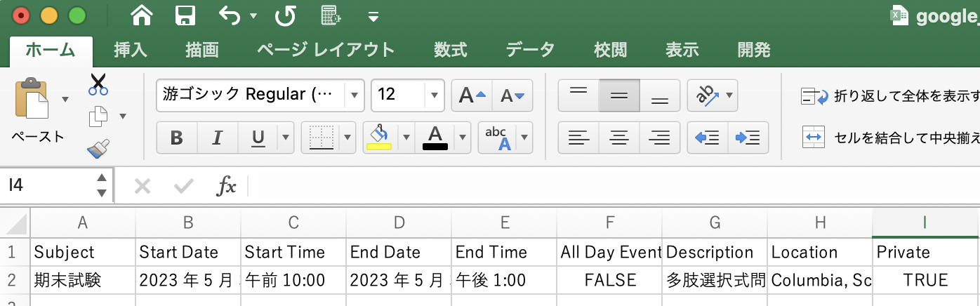980x306 pixels.
Task: Select the Format Painter brush icon
Action: [x=98, y=149]
